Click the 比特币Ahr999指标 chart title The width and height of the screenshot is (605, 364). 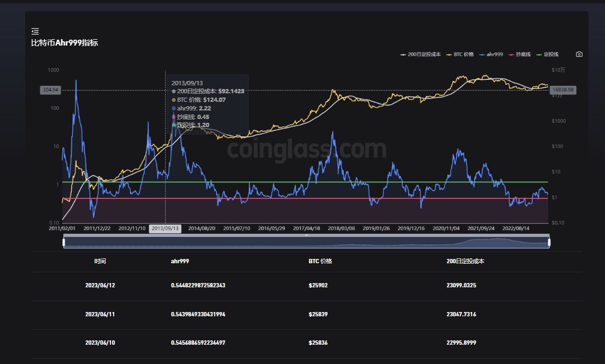click(x=64, y=43)
